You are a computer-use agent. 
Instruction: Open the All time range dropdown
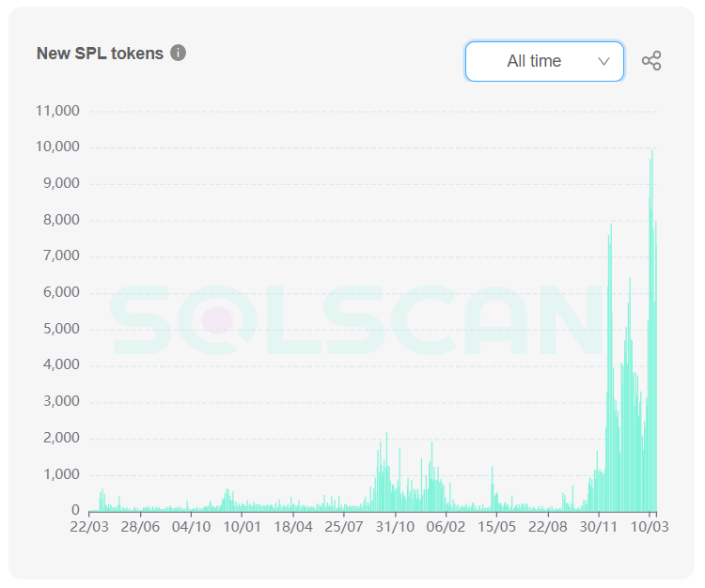(544, 62)
